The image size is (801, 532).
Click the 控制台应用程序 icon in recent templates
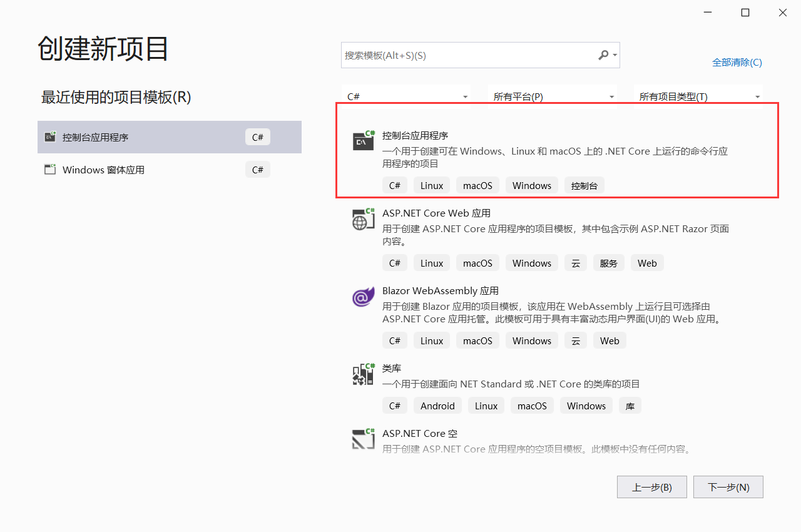click(49, 136)
